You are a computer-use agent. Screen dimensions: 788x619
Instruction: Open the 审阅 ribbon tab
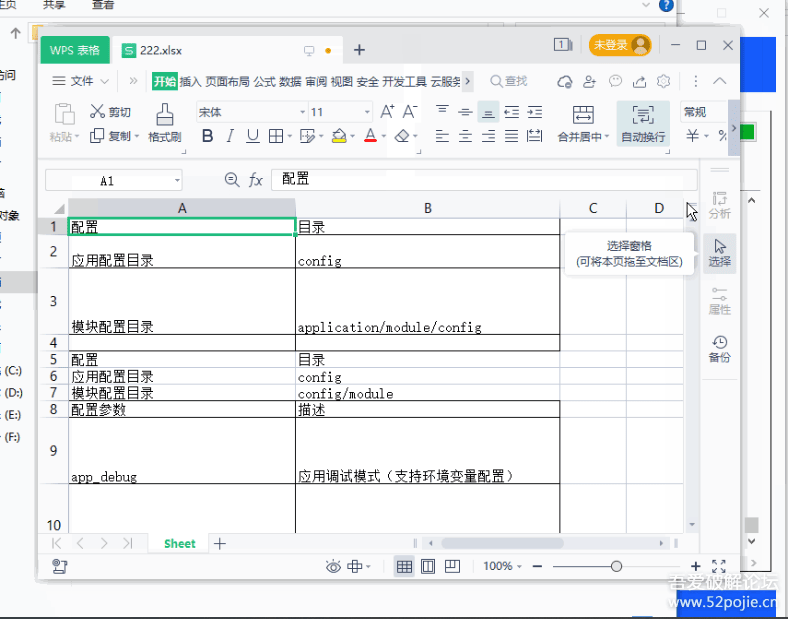point(316,81)
